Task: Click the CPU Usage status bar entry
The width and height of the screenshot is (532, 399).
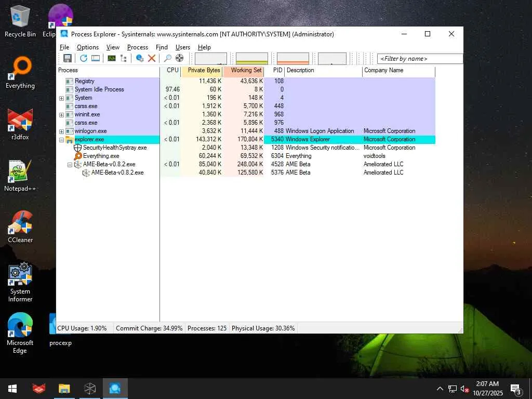Action: [82, 328]
